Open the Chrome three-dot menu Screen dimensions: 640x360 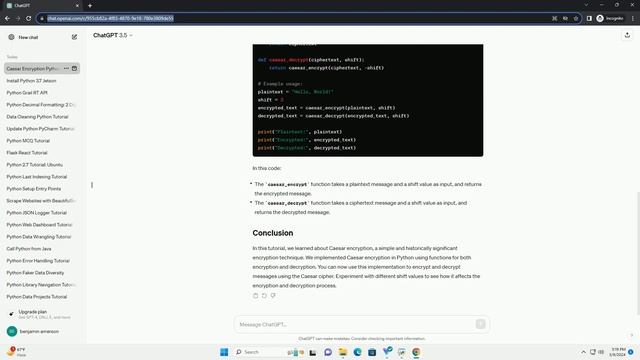pos(633,18)
